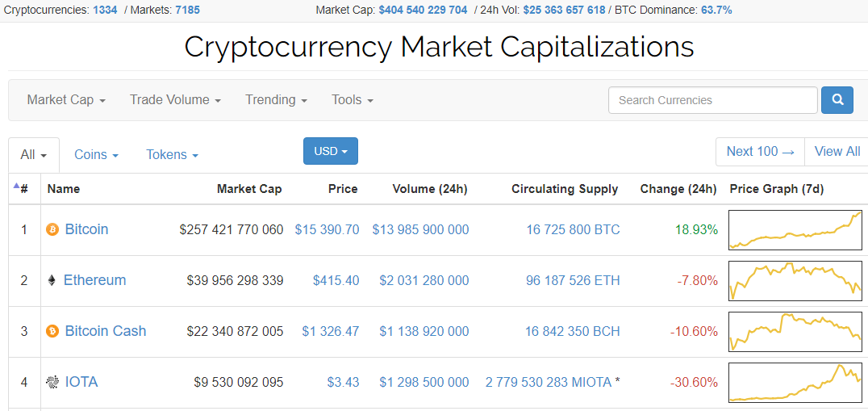Open the Trade Volume dropdown
Image resolution: width=868 pixels, height=411 pixels.
tap(175, 100)
